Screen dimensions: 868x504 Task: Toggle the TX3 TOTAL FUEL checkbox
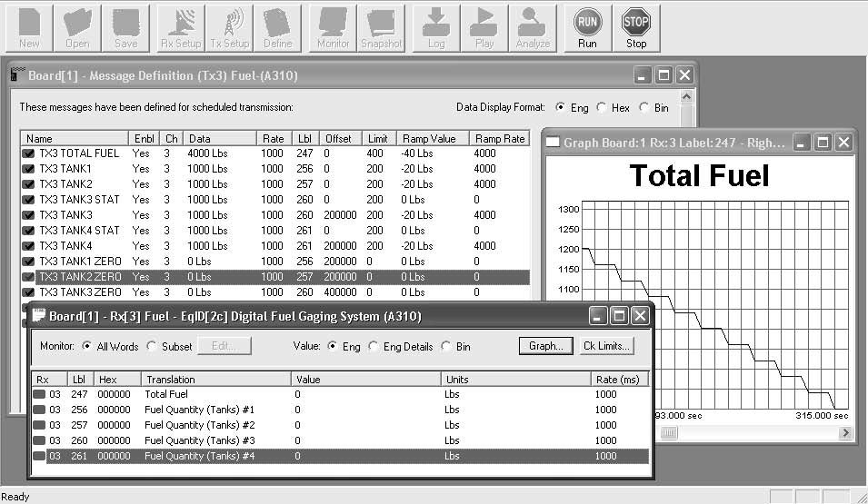[29, 153]
